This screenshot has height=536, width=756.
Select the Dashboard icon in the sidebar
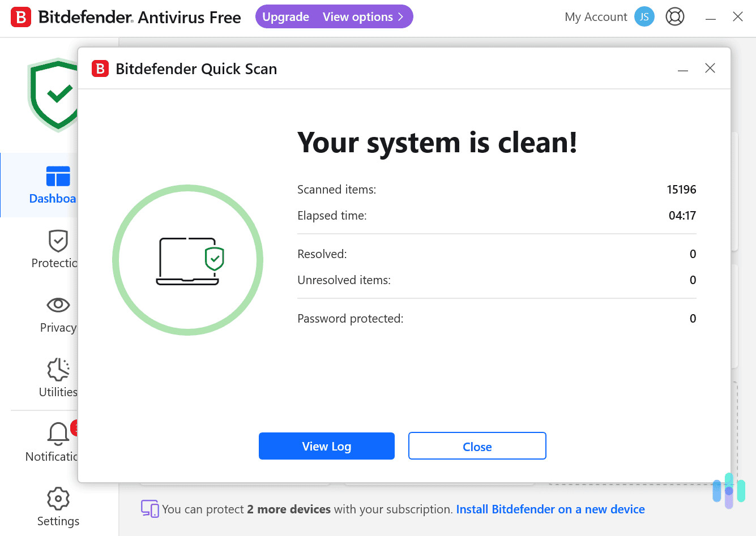coord(58,177)
